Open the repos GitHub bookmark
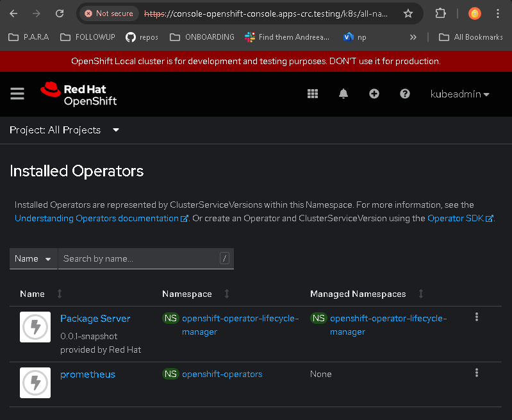The image size is (512, 420). tap(142, 37)
